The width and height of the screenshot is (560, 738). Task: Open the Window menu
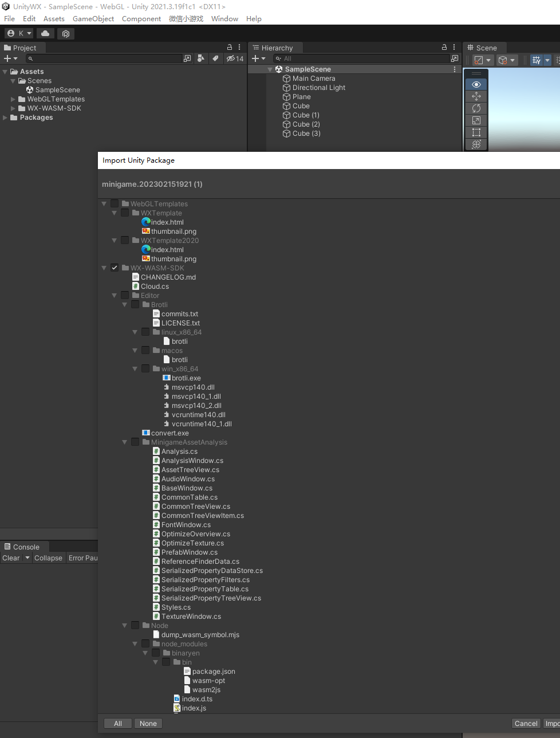224,19
